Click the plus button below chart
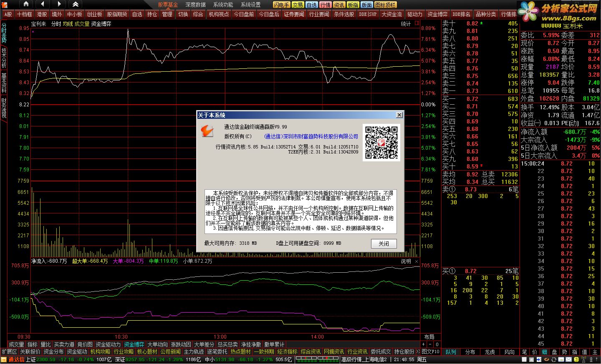601x364 pixels. point(423,344)
